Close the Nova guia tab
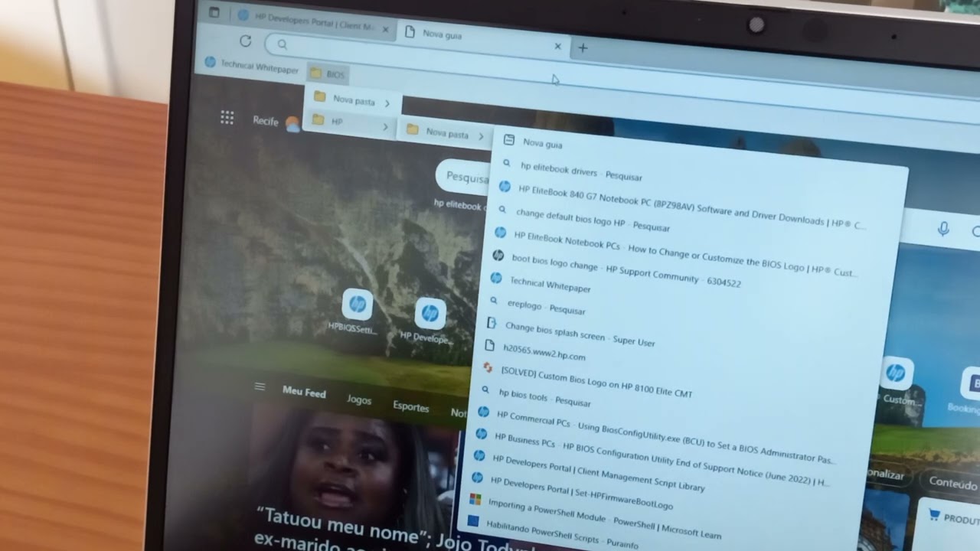Viewport: 980px width, 551px height. coord(557,47)
